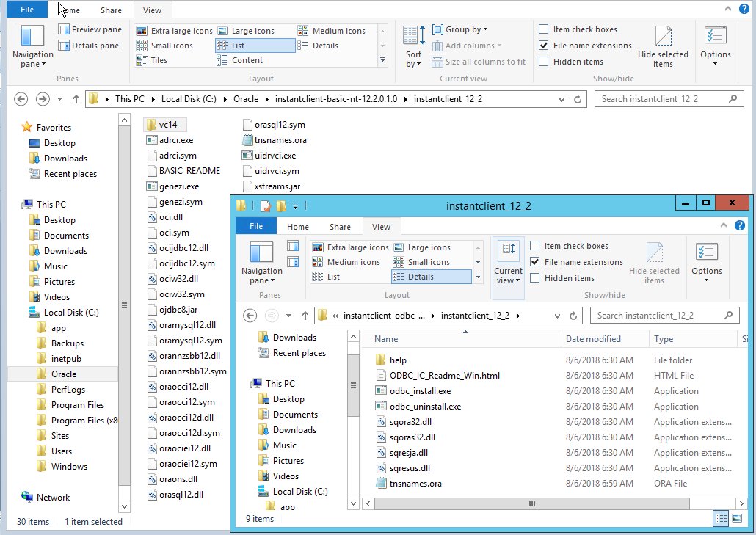Open the Home tab in the inner window
This screenshot has height=535, width=756.
[x=297, y=226]
